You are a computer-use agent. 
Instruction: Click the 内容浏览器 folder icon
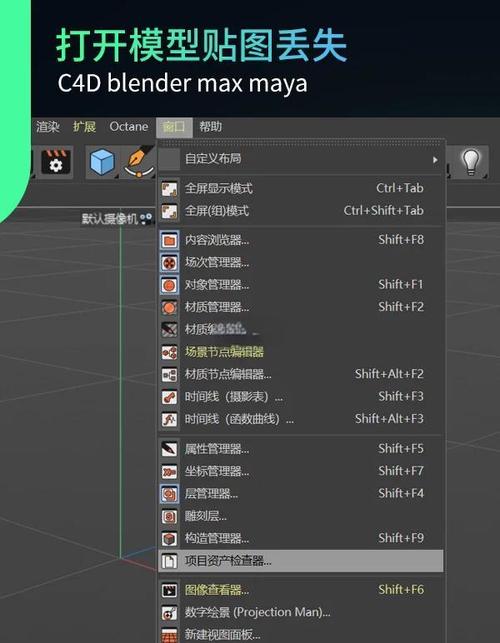pyautogui.click(x=169, y=240)
